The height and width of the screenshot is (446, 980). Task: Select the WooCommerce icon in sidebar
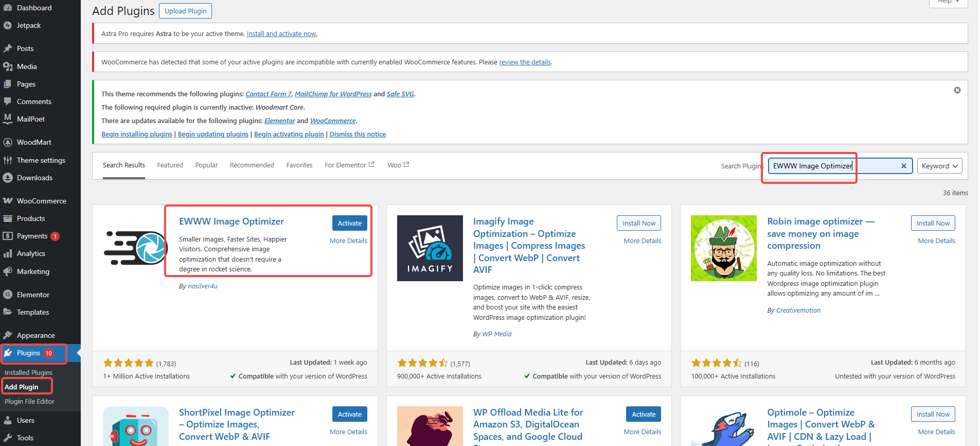(8, 201)
